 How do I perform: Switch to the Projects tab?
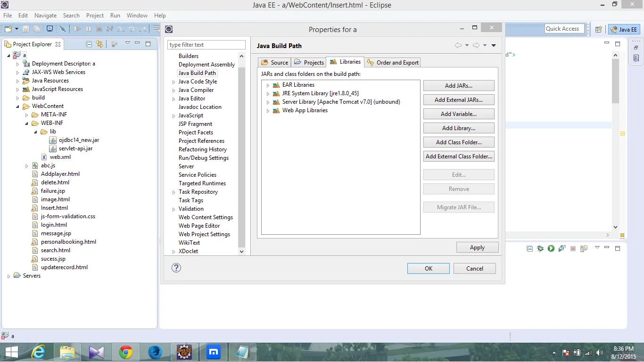309,62
